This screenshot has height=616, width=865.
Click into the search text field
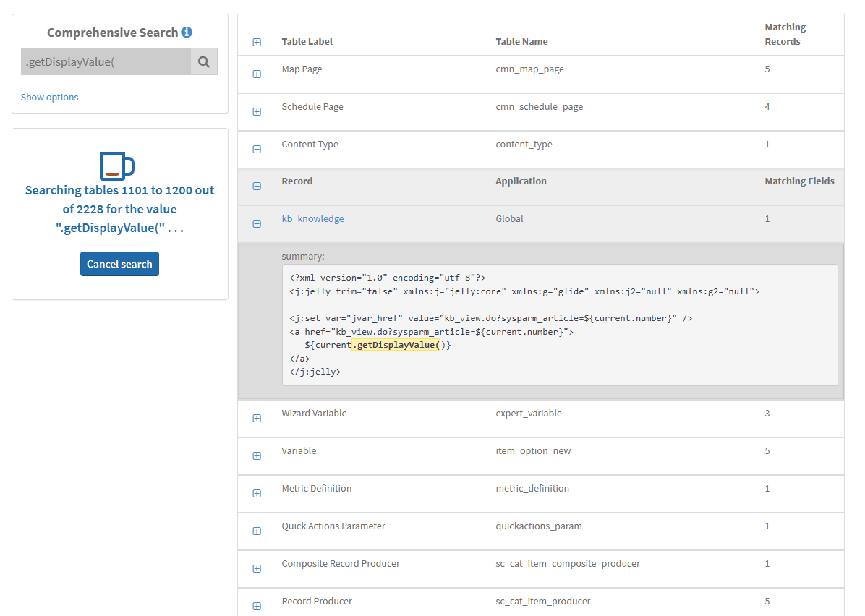pyautogui.click(x=106, y=62)
